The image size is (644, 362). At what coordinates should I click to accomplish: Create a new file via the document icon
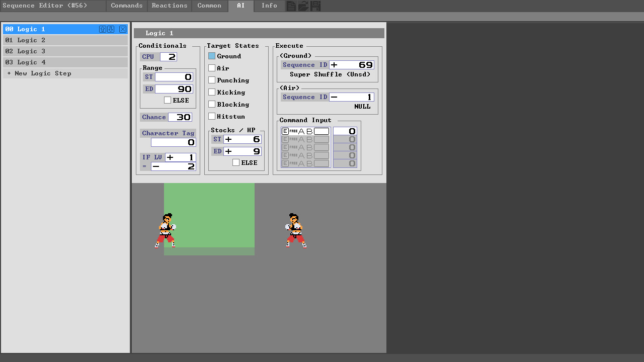click(x=291, y=6)
